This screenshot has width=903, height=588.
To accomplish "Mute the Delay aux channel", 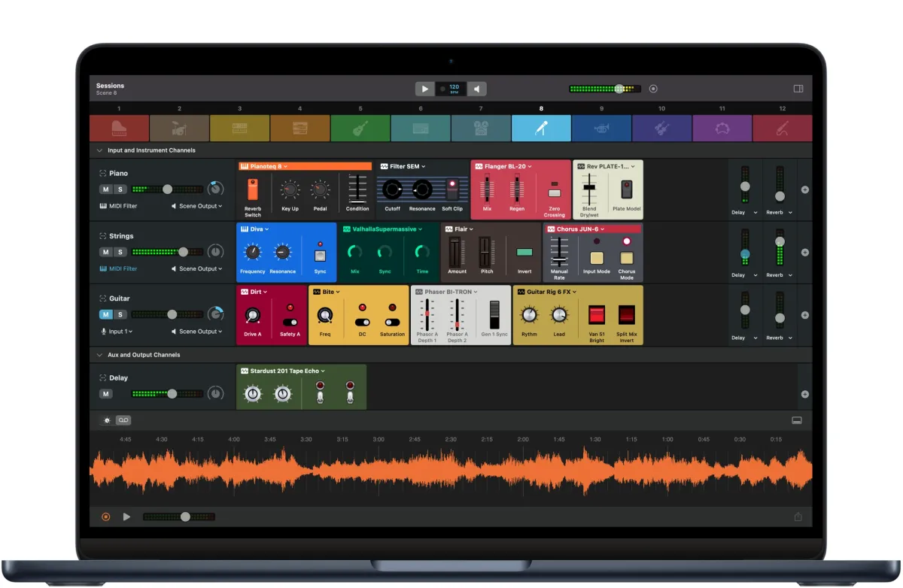I will (106, 394).
